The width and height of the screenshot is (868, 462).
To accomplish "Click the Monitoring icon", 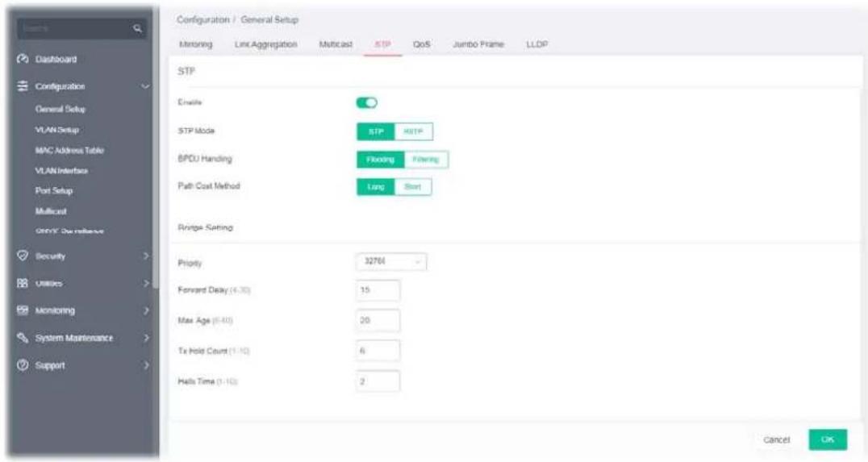I will coord(23,310).
